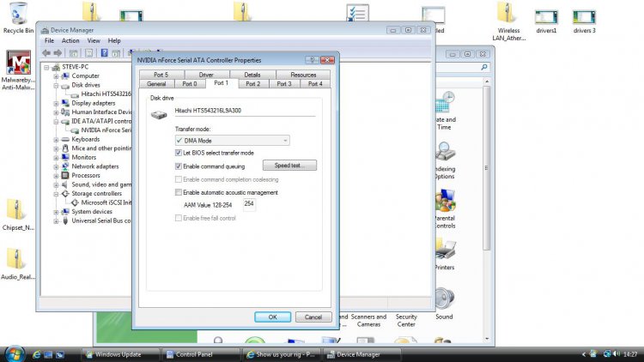Click Device Manager forward arrow toolbar icon
The width and height of the screenshot is (644, 362).
pos(58,53)
